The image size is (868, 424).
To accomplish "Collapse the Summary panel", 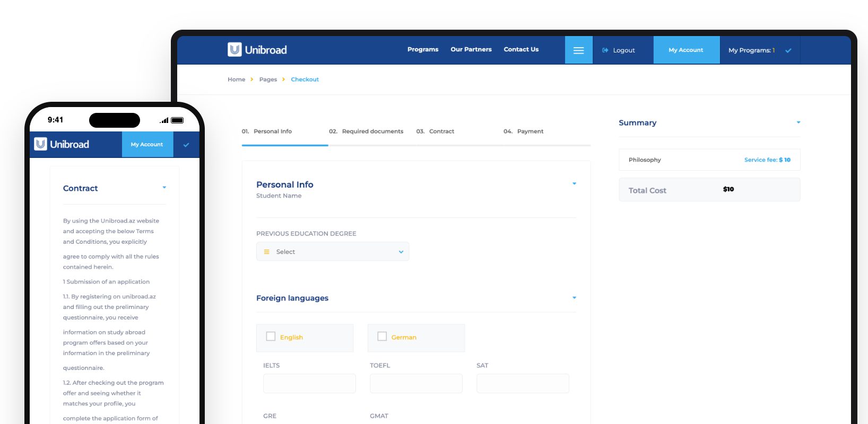I will coord(798,122).
